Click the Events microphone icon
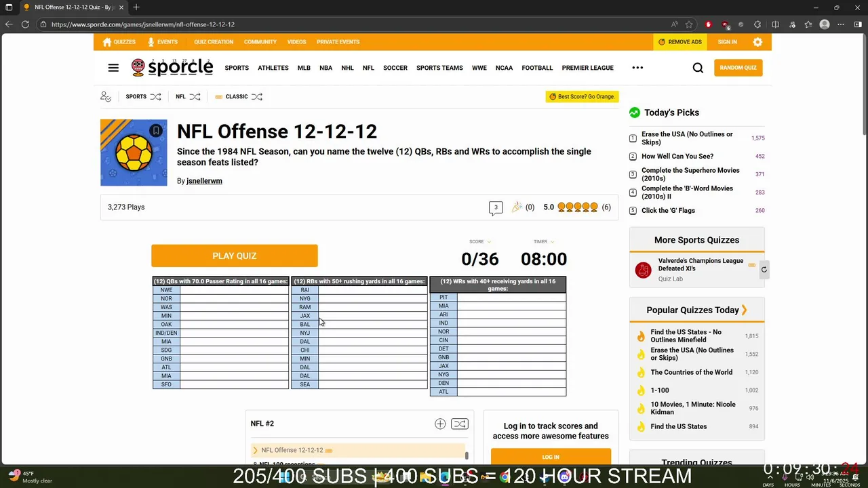Screen dimensions: 868x488 [151, 42]
